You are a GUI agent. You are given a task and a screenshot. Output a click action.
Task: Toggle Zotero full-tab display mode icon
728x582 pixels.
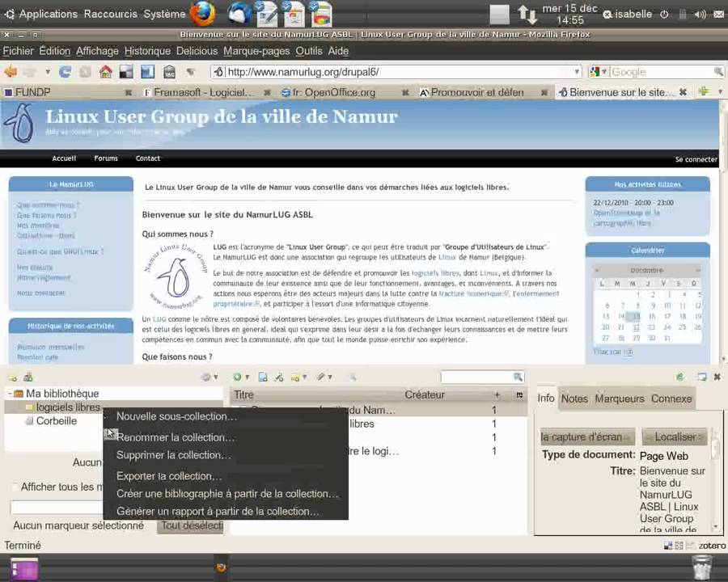701,377
